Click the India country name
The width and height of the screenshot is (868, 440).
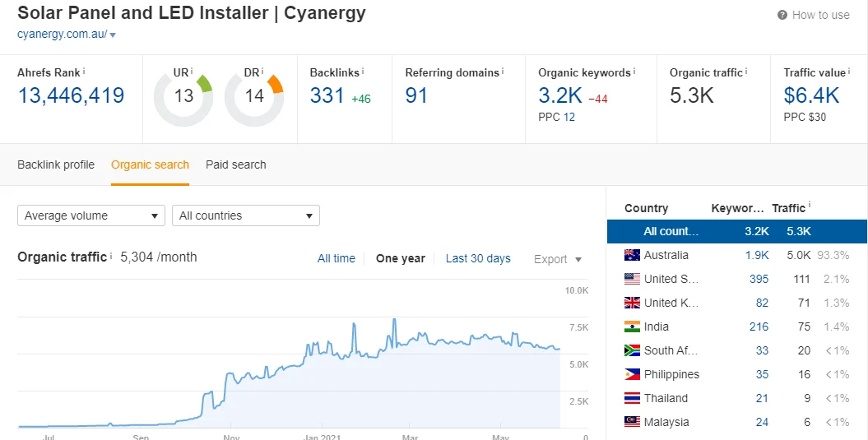pos(656,327)
